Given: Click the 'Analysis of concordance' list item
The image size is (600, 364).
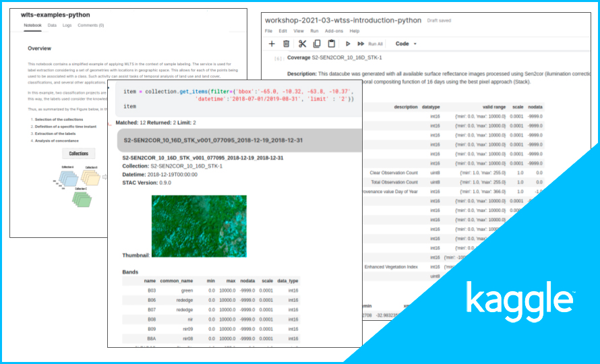Looking at the screenshot, I should click(57, 141).
